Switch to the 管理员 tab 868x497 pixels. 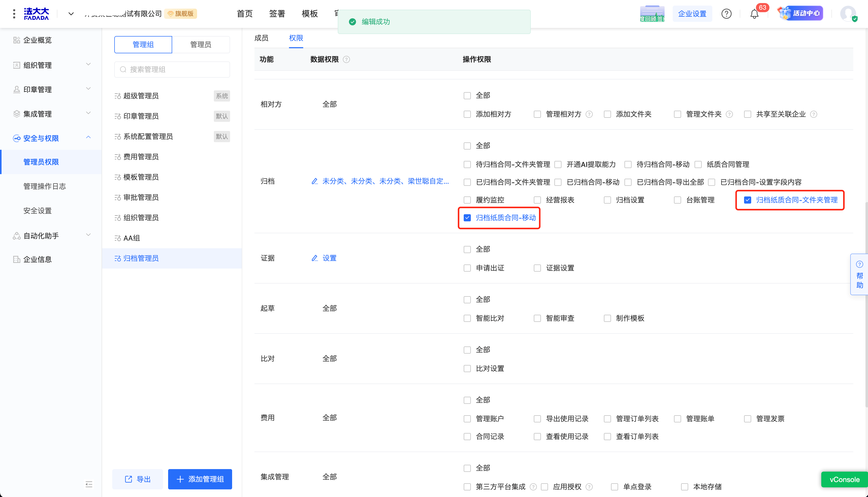pos(200,44)
